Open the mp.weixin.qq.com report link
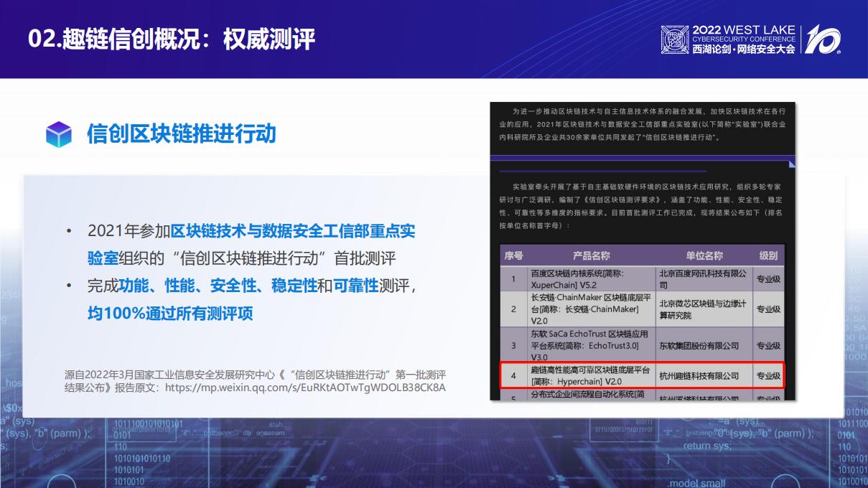The width and height of the screenshot is (868, 488). pos(306,388)
